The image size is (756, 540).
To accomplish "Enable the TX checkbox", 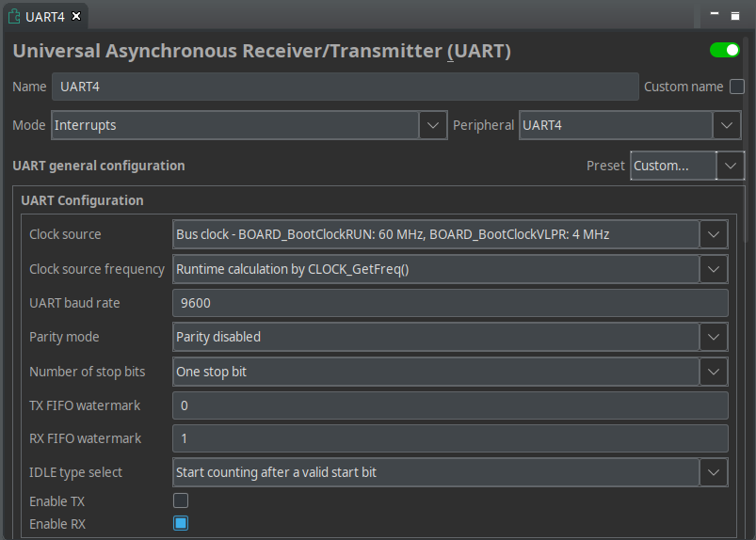I will click(x=181, y=500).
